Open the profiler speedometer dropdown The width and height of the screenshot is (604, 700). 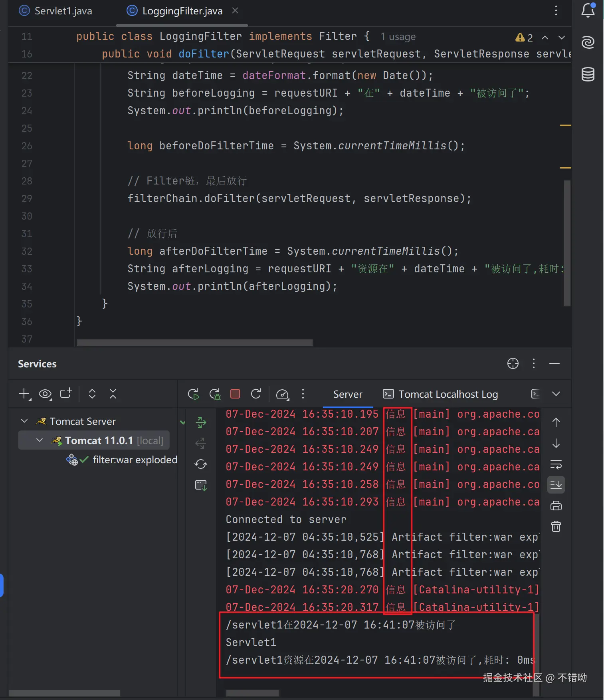(x=282, y=395)
